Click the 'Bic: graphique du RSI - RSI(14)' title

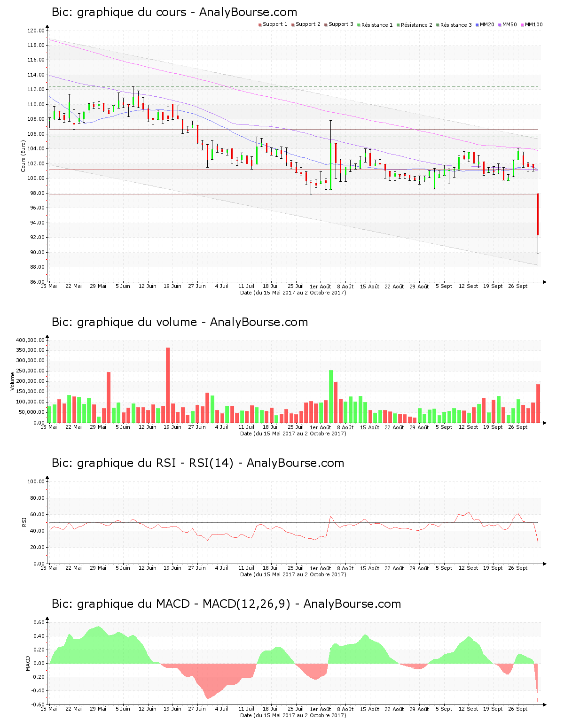point(198,463)
